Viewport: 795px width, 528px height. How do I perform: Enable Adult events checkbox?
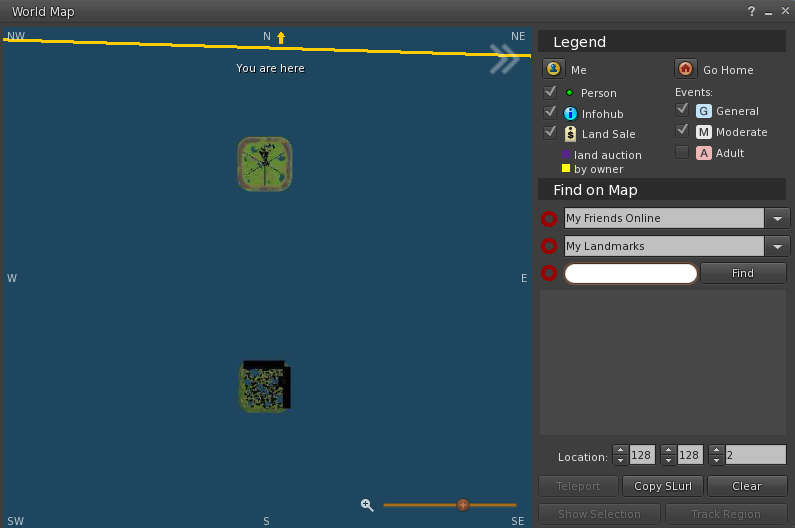(682, 152)
